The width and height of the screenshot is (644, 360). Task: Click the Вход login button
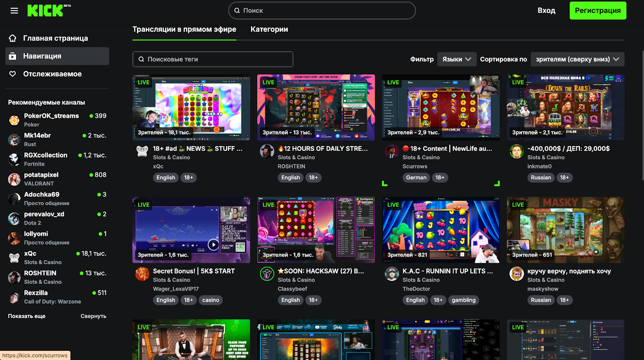546,10
